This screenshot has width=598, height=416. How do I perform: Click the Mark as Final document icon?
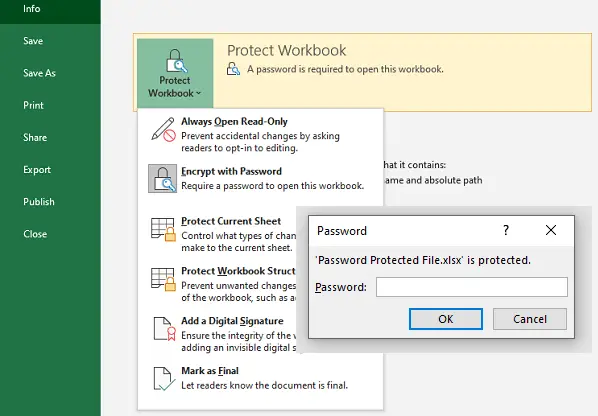point(164,379)
